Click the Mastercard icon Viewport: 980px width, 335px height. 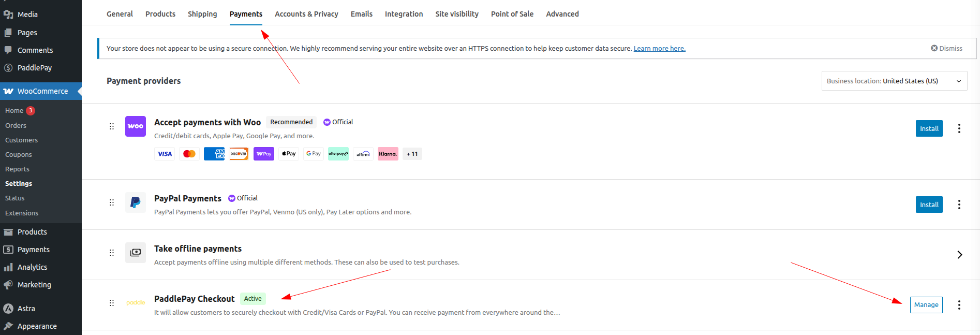coord(189,154)
